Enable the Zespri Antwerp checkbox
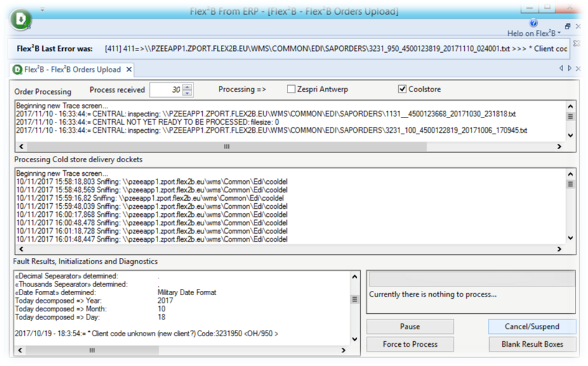588x366 pixels. [291, 89]
